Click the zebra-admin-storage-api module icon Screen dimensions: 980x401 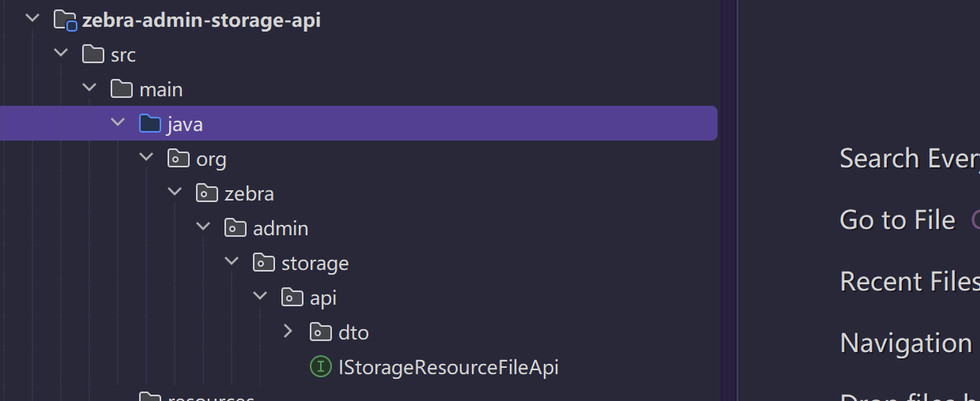(65, 20)
